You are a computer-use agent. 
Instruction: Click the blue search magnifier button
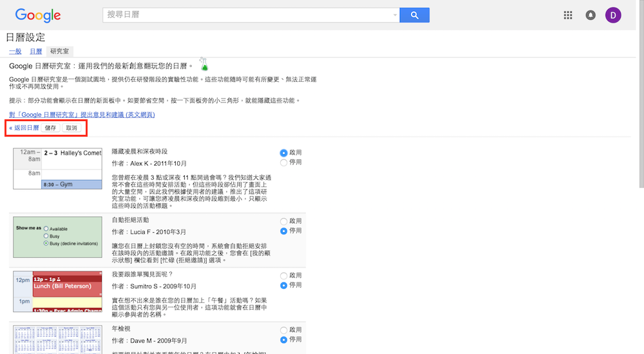coord(414,15)
